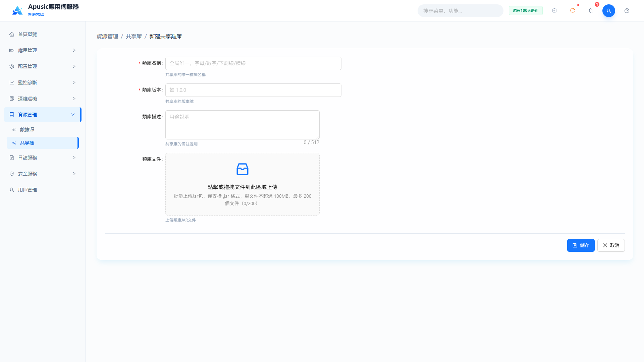Click the 數據源 submenu icon

(14, 129)
